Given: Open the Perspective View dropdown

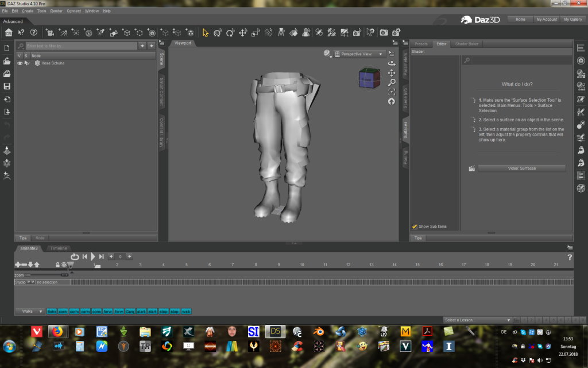Looking at the screenshot, I should 359,54.
